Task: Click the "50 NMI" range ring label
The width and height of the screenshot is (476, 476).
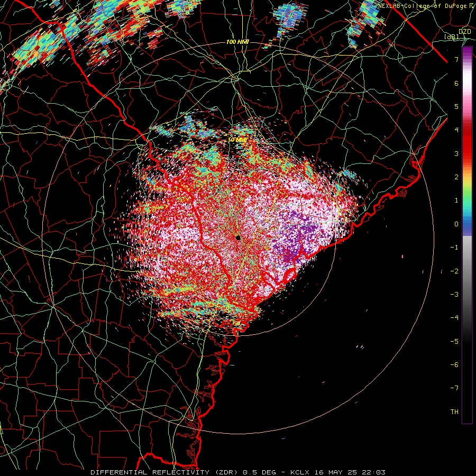Action: [237, 140]
